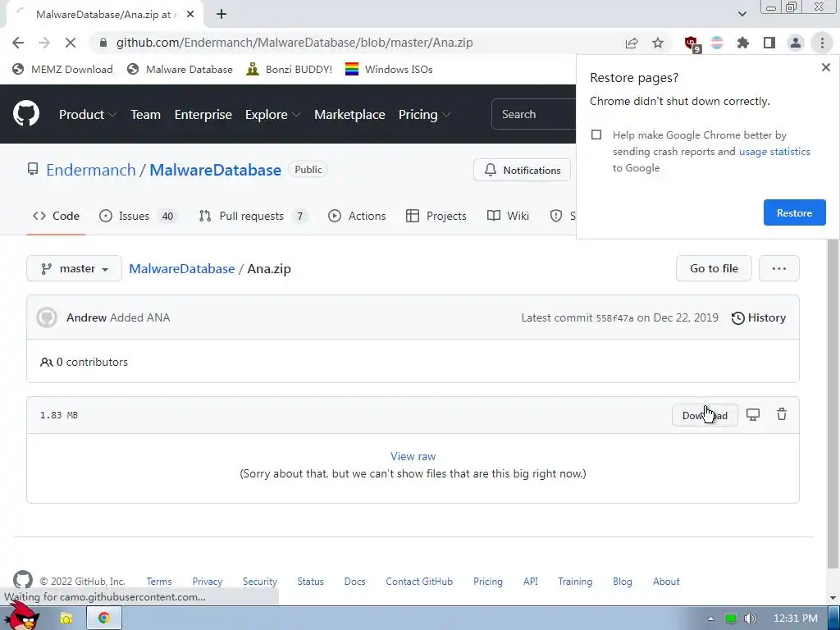Close the MalwareDatabase/Ana.zip tab

coord(190,15)
